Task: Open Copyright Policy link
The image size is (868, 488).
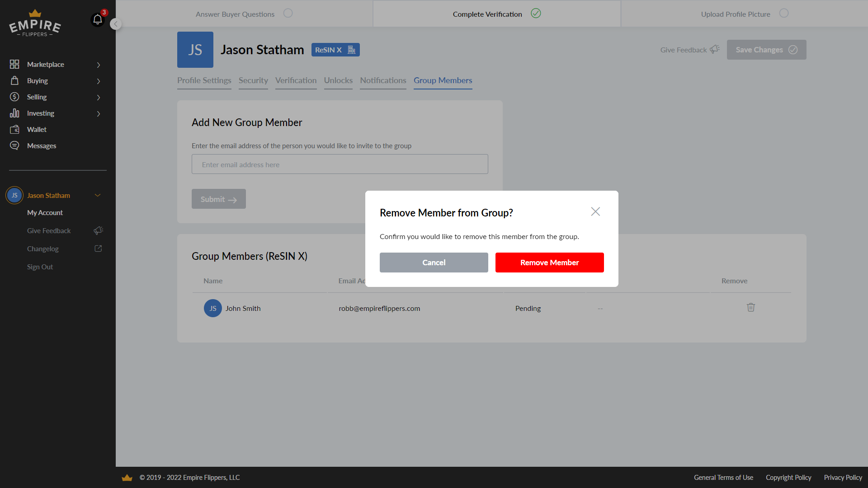Action: click(x=788, y=478)
